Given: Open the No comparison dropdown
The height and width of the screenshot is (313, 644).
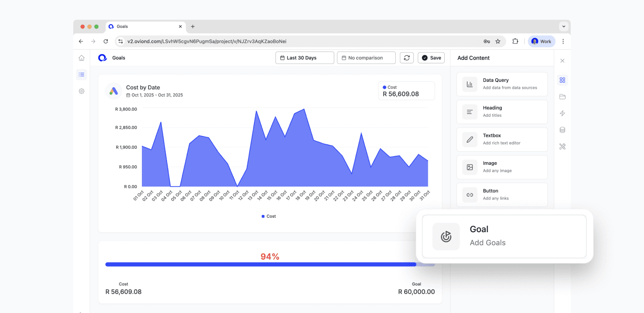Looking at the screenshot, I should 366,57.
